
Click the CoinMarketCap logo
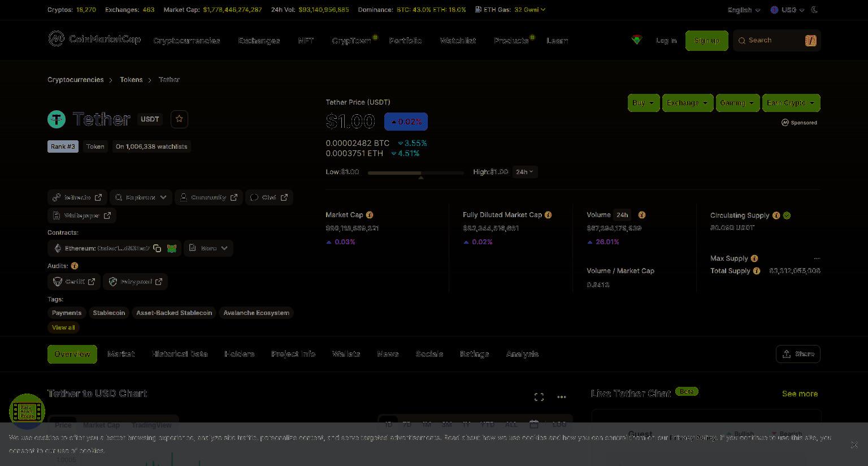click(94, 39)
